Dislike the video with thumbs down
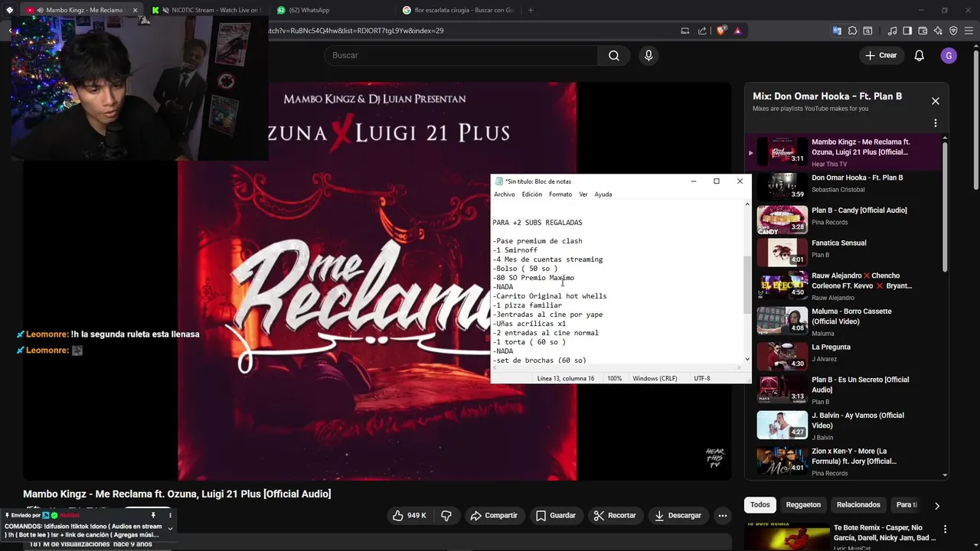The image size is (980, 551). [x=446, y=516]
